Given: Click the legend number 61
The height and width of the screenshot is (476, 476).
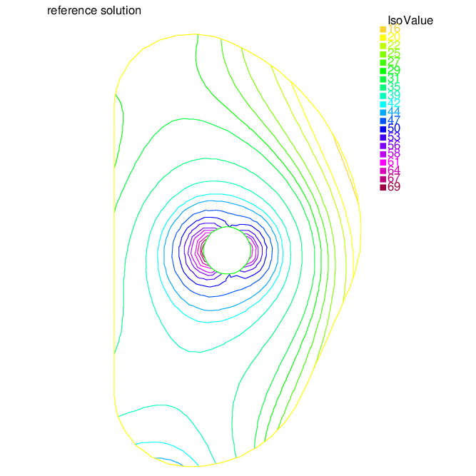Looking at the screenshot, I should click(394, 161).
